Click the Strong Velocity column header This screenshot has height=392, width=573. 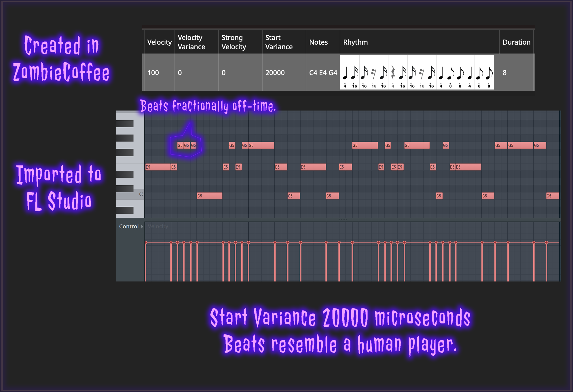coord(240,42)
